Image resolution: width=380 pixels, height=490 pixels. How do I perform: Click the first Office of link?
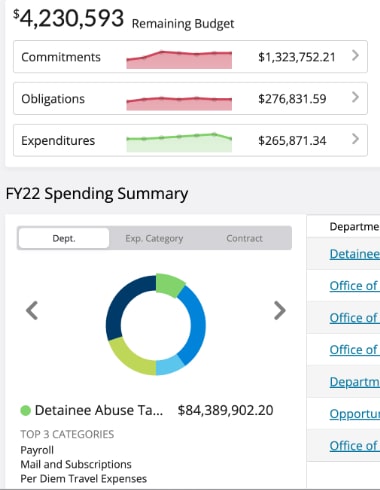pyautogui.click(x=353, y=286)
